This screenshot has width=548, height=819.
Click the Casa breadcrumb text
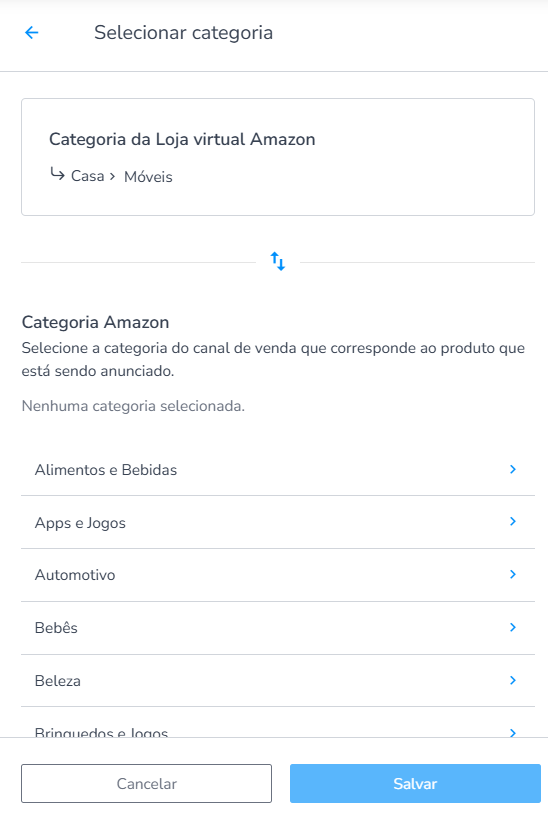(88, 176)
